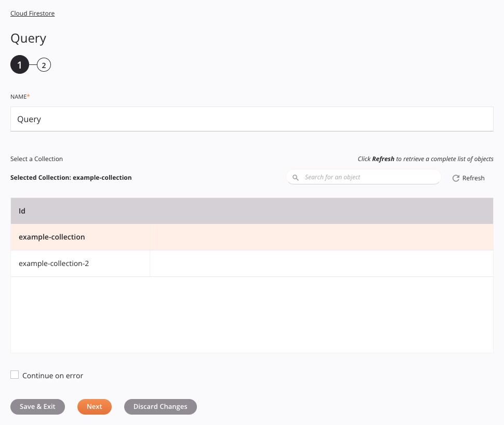Click the Selected Collection status text
This screenshot has height=425, width=504.
point(71,178)
